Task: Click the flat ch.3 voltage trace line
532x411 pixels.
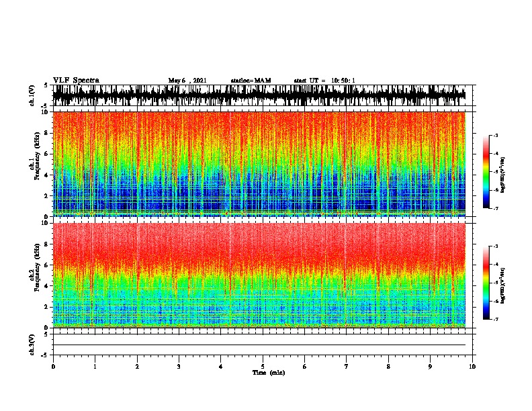Action: pyautogui.click(x=259, y=345)
